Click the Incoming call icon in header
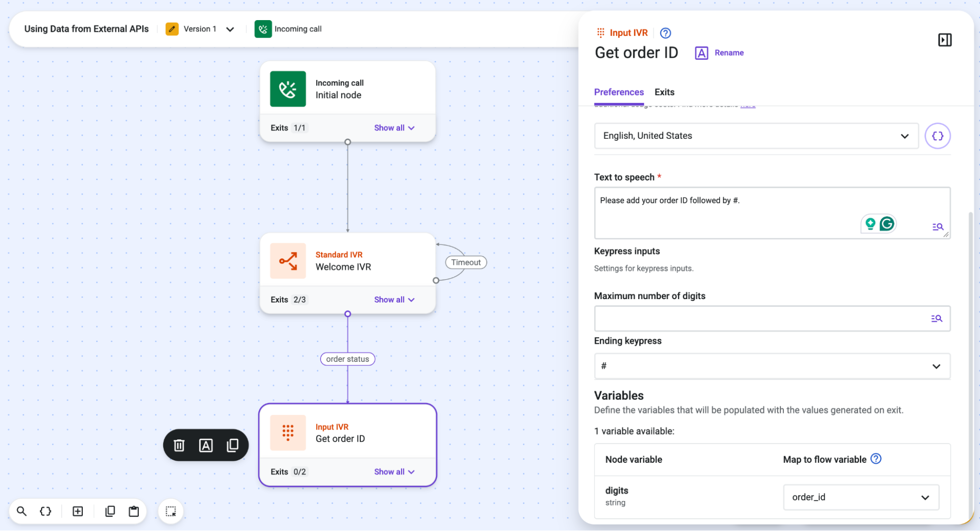 (263, 29)
